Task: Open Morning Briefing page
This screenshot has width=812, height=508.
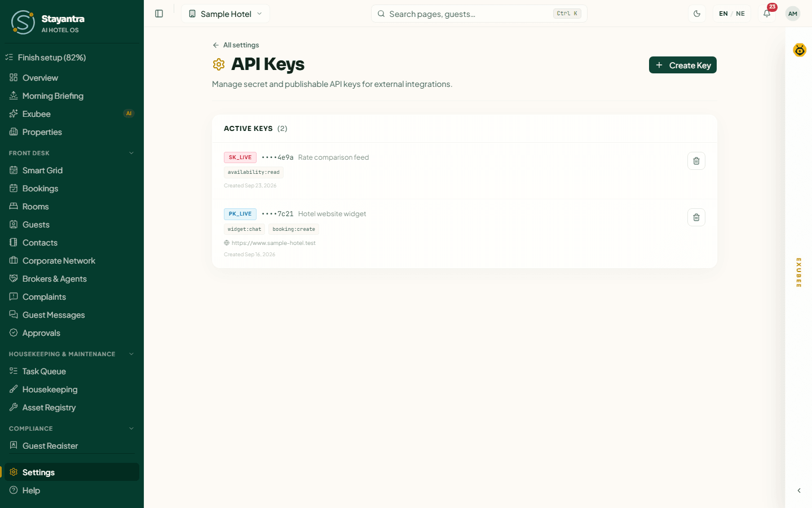Action: click(x=72, y=96)
